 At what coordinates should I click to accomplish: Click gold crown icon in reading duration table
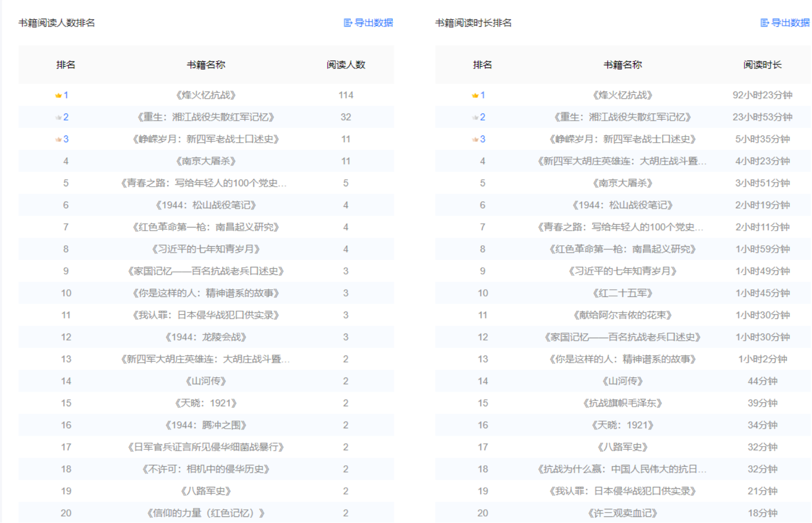[x=475, y=95]
